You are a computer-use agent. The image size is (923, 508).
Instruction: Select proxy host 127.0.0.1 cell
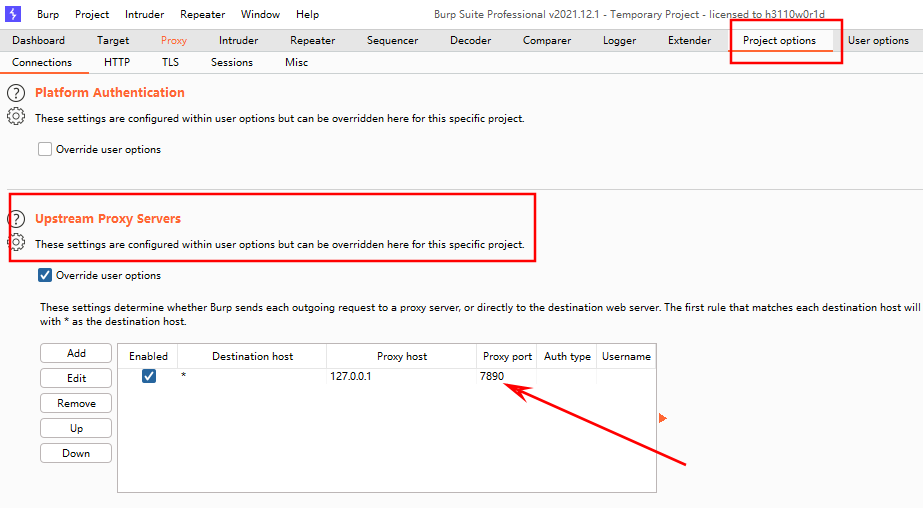(x=402, y=376)
